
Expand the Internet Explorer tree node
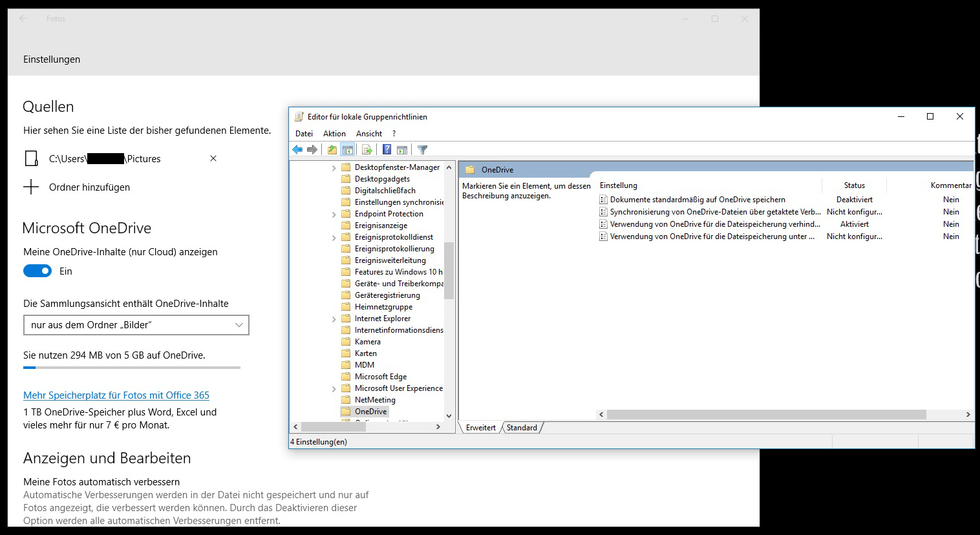(x=334, y=319)
